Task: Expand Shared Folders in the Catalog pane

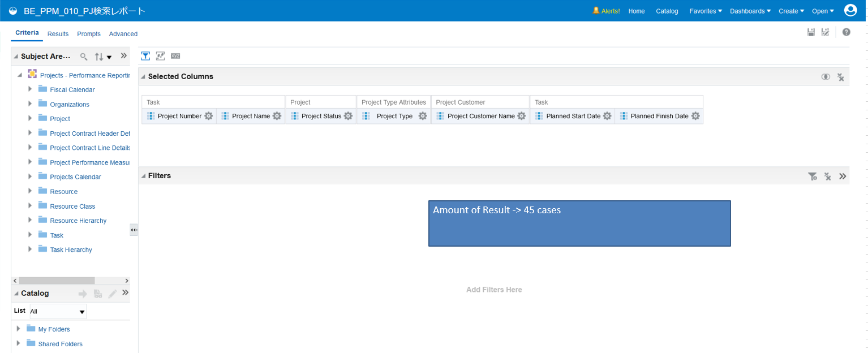Action: (x=18, y=343)
